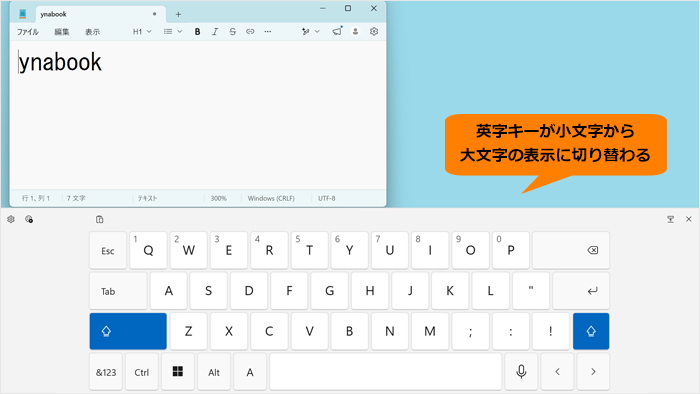
Task: Add a new Notepad tab
Action: point(178,14)
